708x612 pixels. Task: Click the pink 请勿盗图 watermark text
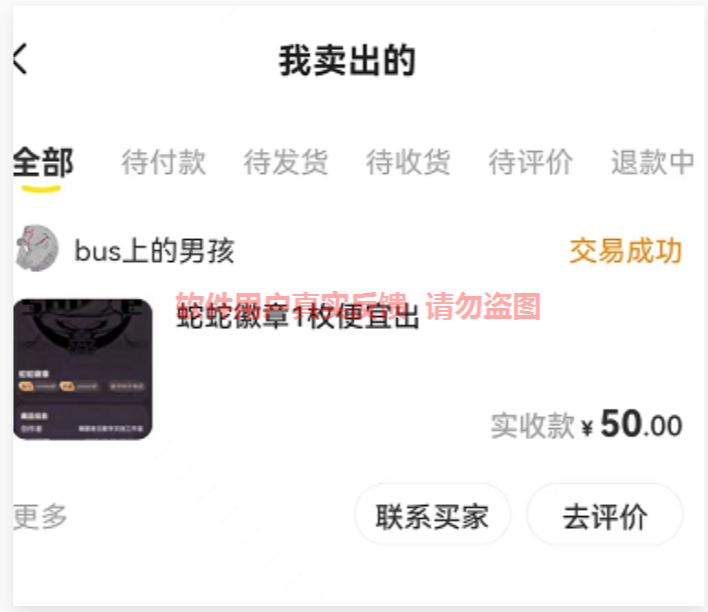(483, 306)
